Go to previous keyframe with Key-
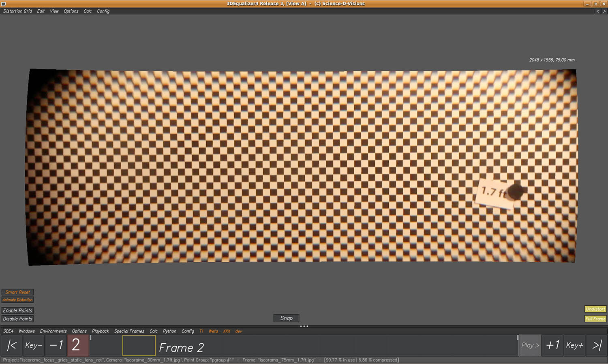608x364 pixels. point(34,345)
